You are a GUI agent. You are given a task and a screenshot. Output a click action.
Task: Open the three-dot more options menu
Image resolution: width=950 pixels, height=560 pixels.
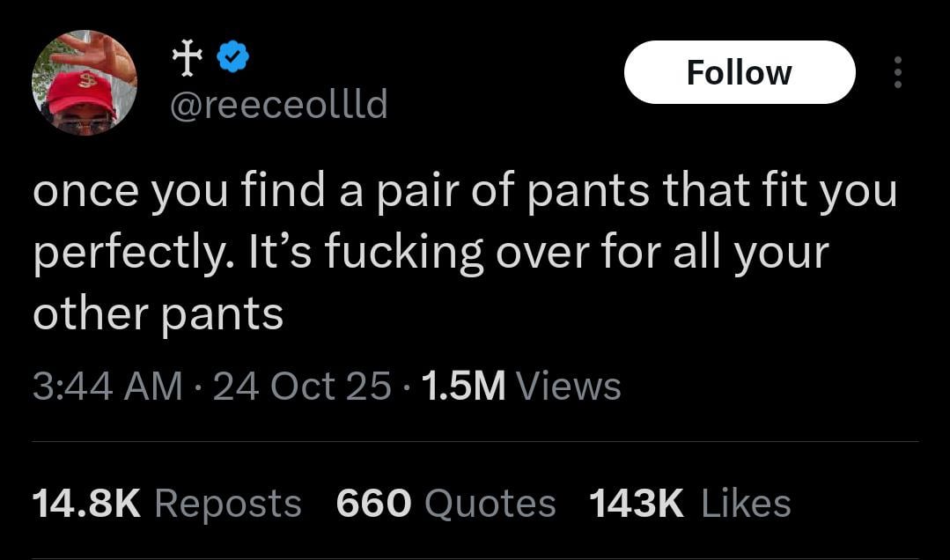pyautogui.click(x=897, y=73)
